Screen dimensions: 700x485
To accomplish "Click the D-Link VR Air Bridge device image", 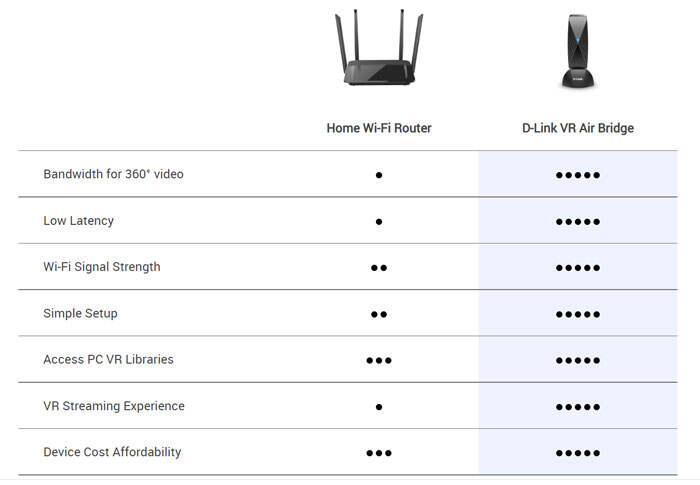I will 577,52.
